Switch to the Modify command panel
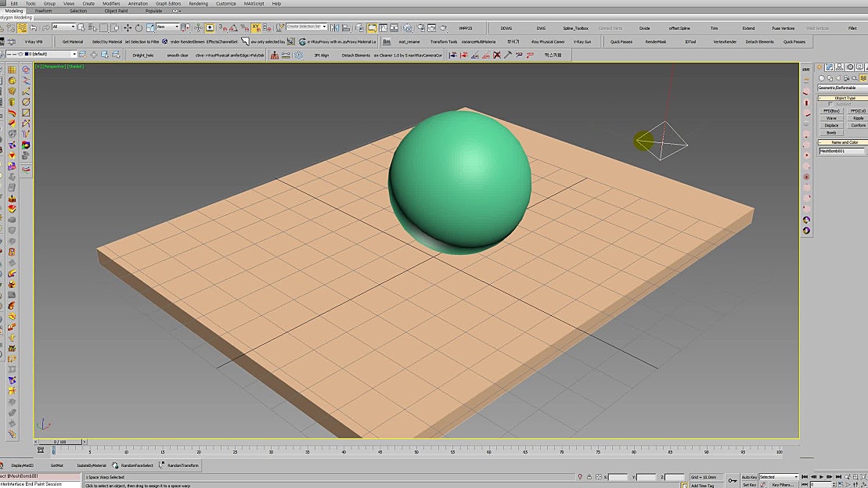Image resolution: width=868 pixels, height=488 pixels. [828, 66]
